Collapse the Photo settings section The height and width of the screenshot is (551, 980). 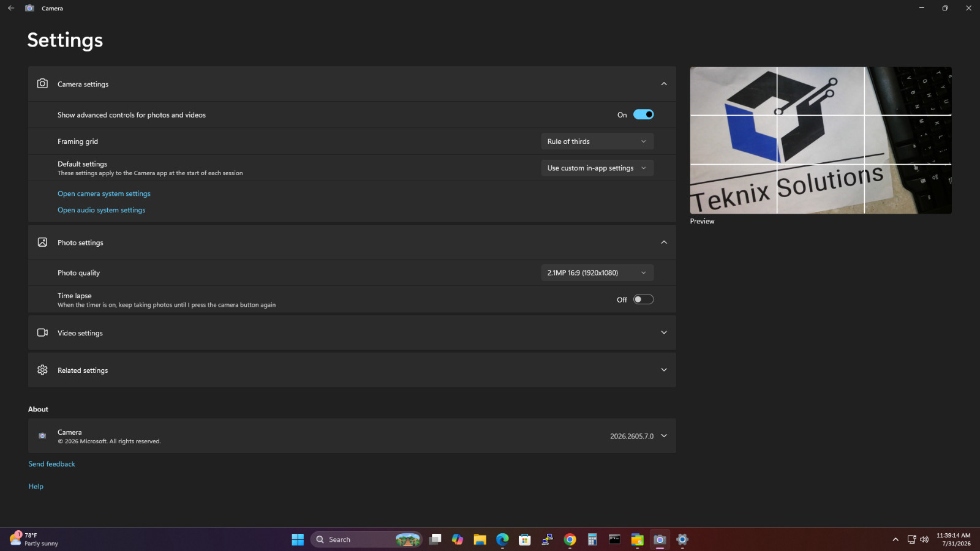point(664,242)
